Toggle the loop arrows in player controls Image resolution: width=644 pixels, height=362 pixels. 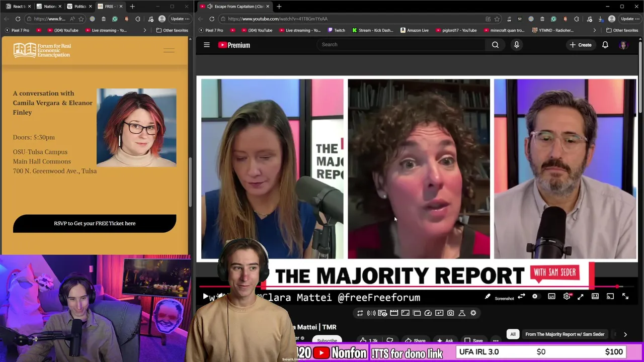[x=521, y=297]
